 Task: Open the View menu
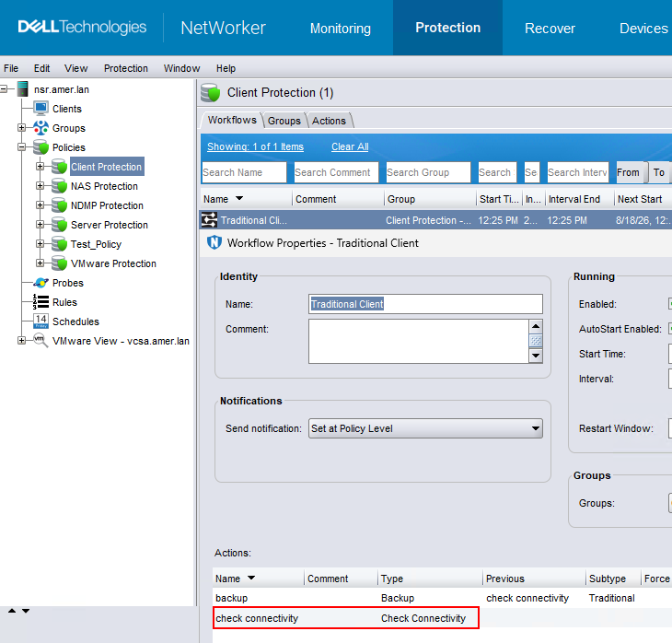point(75,68)
